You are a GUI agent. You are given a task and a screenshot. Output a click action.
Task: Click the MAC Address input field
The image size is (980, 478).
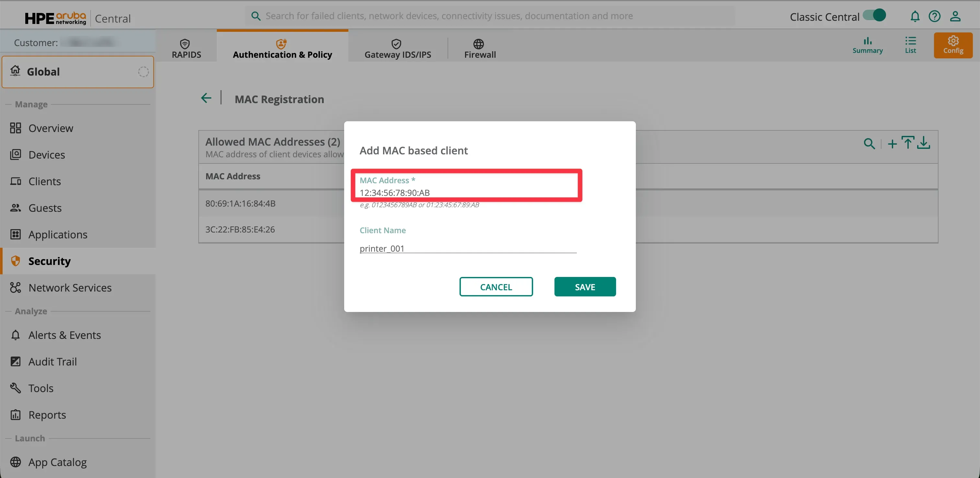click(x=467, y=193)
